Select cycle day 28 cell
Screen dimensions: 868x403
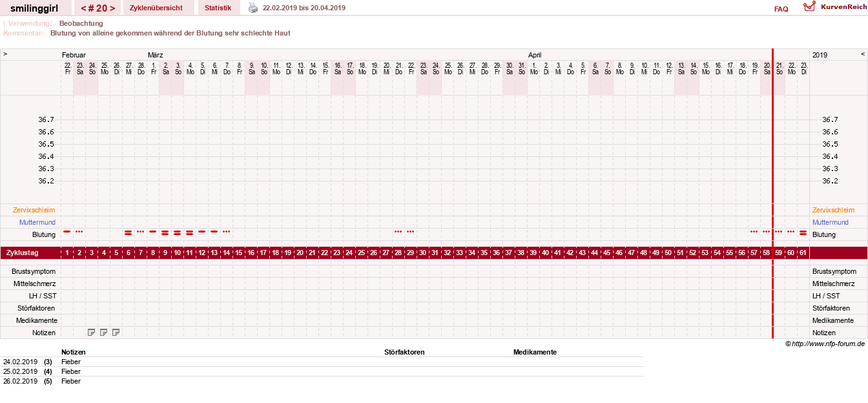coord(398,253)
